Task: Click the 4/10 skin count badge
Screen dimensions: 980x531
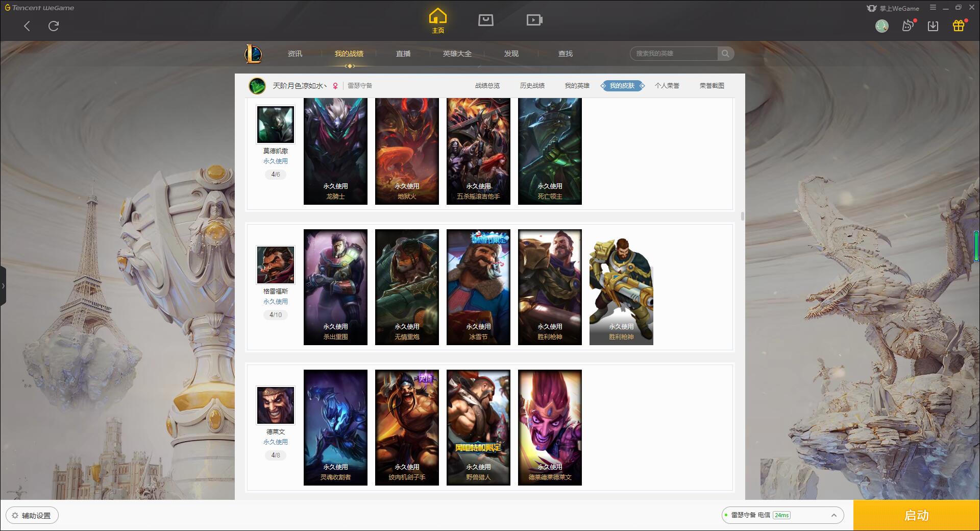Action: click(x=276, y=315)
